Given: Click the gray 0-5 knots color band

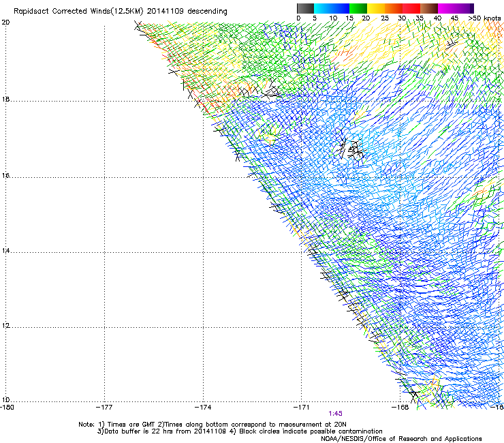Looking at the screenshot, I should click(x=305, y=8).
